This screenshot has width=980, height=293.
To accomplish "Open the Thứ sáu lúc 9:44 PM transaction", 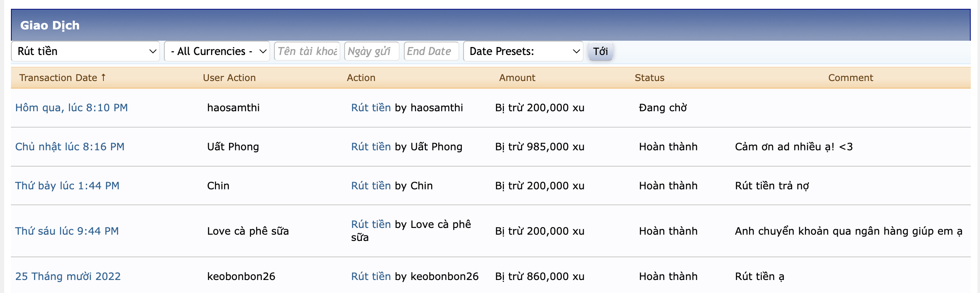I will click(67, 231).
